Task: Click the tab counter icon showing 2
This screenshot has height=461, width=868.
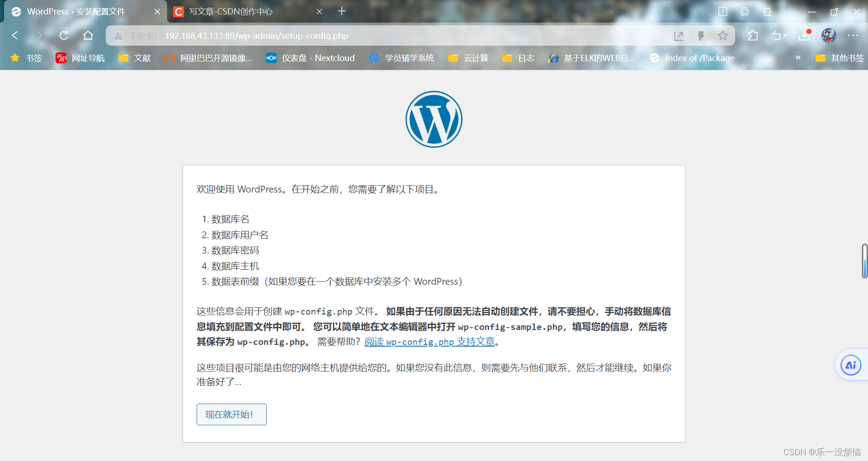Action: [x=723, y=12]
